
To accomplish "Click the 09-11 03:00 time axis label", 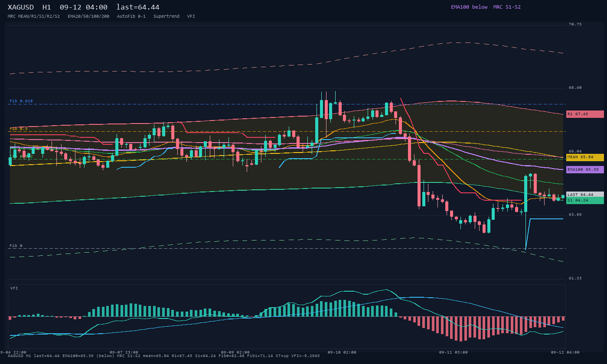I will pos(454,352).
